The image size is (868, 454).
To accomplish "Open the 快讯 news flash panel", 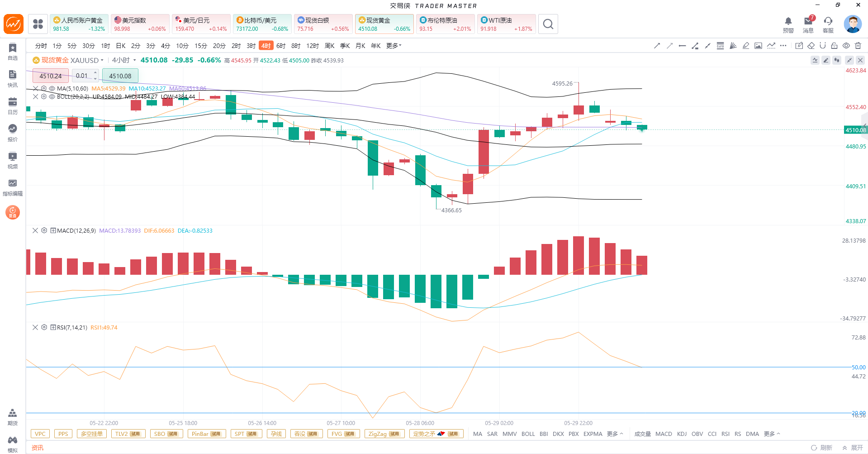I will click(13, 78).
